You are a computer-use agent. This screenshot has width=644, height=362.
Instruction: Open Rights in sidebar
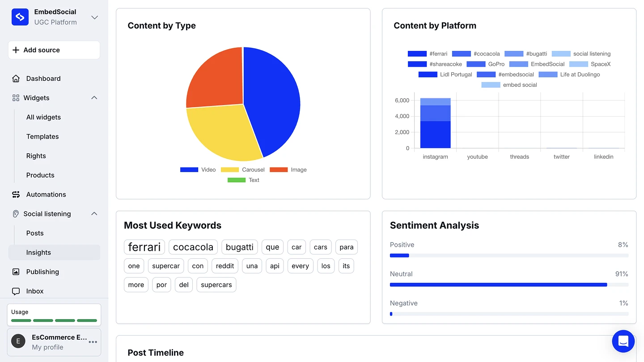(36, 156)
